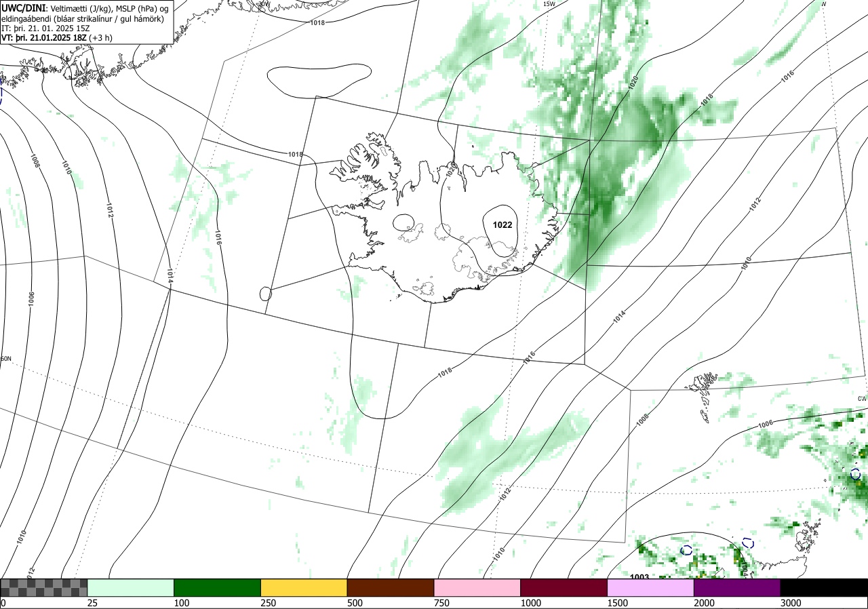Click the legend value 250
The height and width of the screenshot is (609, 868).
(268, 603)
